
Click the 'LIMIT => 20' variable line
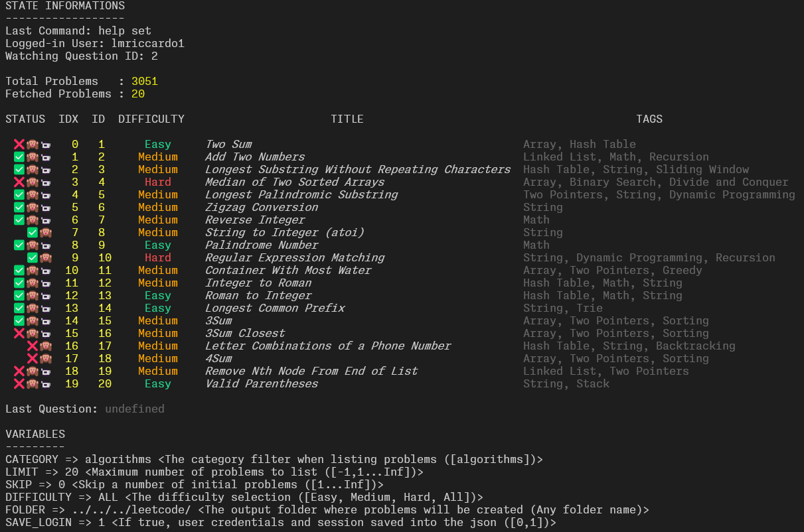point(214,472)
